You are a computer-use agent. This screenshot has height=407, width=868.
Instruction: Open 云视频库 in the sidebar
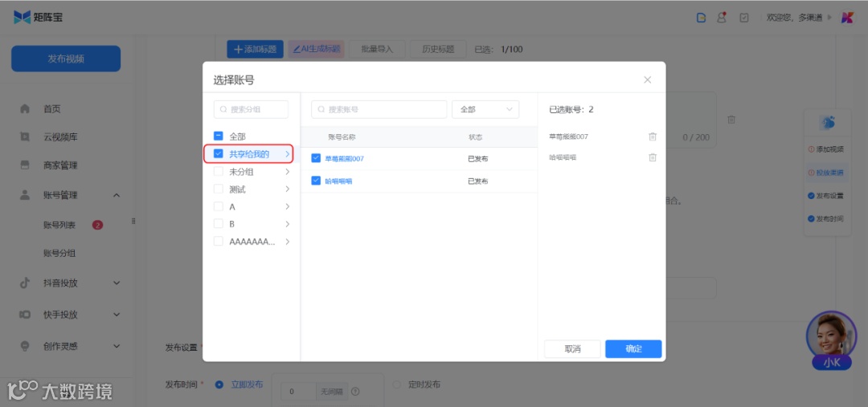click(60, 136)
